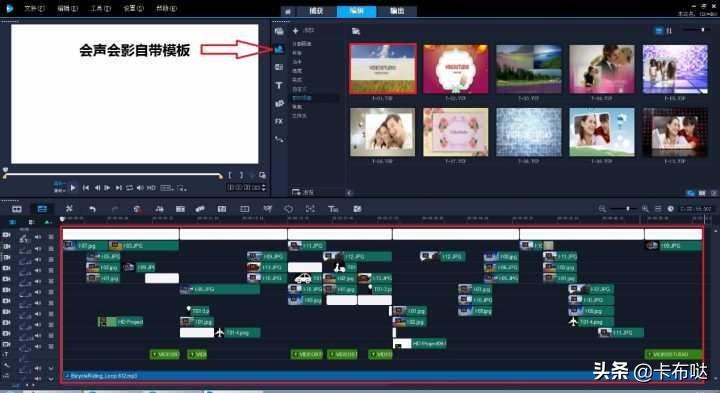
Task: Select the Title (T) library icon
Action: (x=279, y=85)
